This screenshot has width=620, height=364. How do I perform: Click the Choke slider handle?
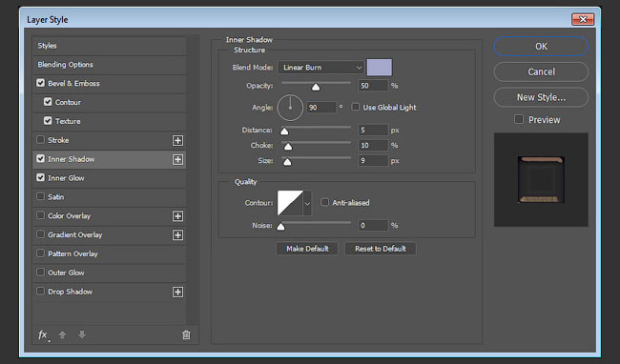pyautogui.click(x=288, y=147)
